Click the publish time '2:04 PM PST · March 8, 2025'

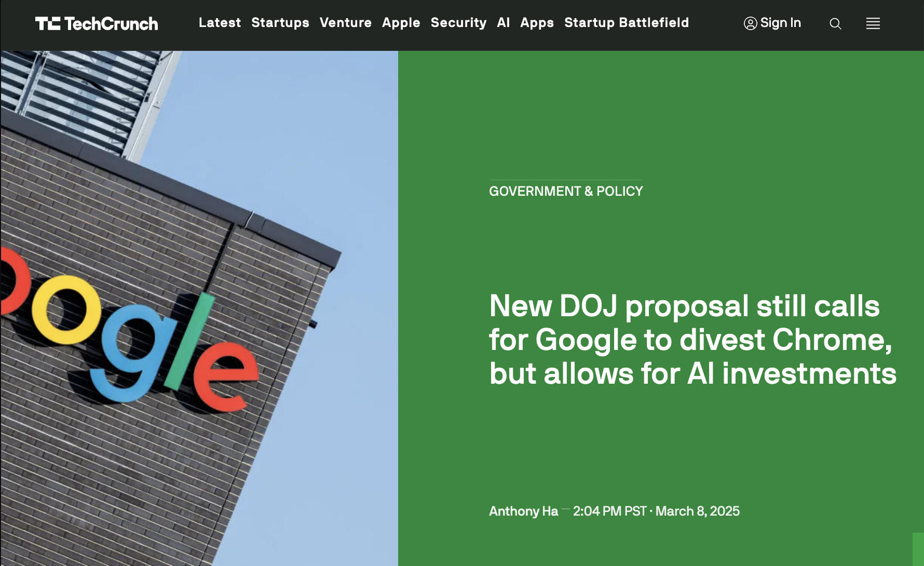pyautogui.click(x=656, y=511)
